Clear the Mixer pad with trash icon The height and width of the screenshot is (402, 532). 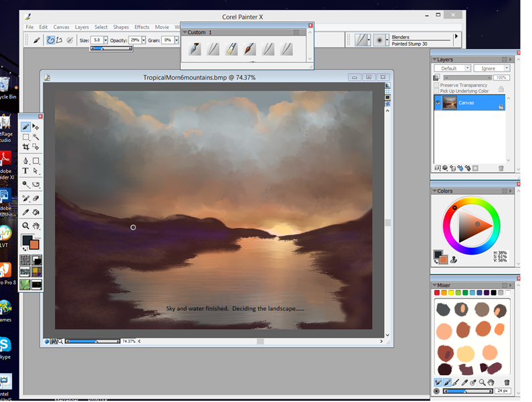[x=507, y=383]
